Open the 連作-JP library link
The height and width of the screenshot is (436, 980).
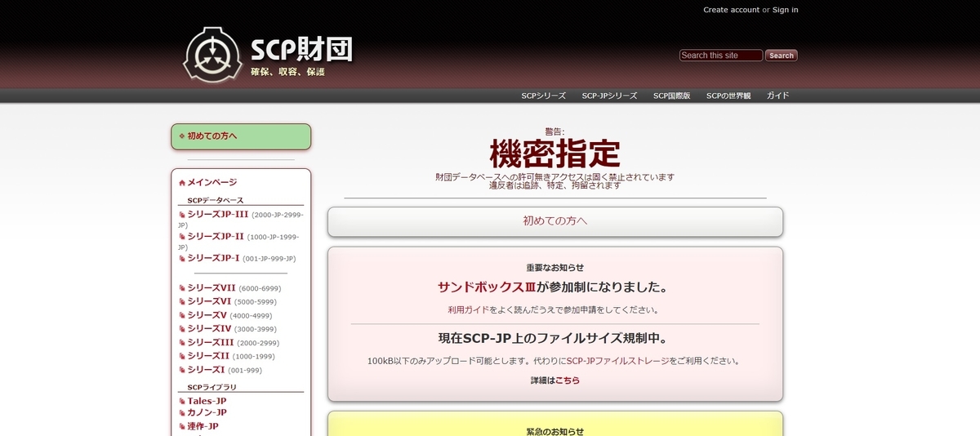pyautogui.click(x=203, y=426)
